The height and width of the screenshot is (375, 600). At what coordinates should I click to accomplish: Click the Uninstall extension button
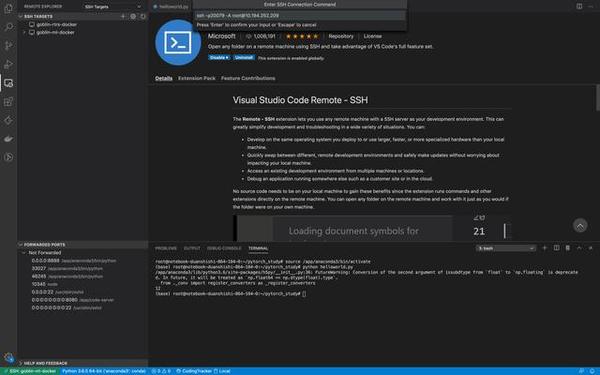click(x=244, y=57)
